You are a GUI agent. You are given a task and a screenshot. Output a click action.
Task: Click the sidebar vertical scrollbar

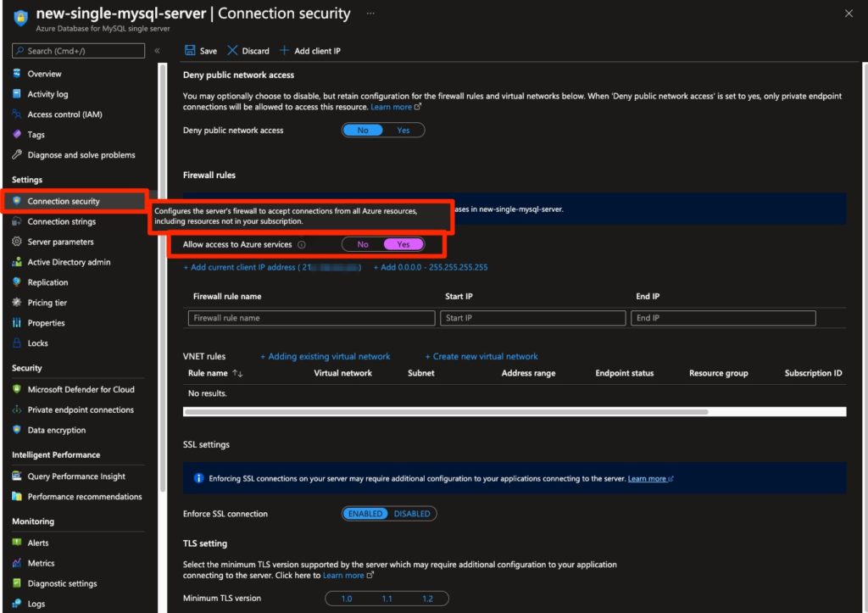point(162,277)
